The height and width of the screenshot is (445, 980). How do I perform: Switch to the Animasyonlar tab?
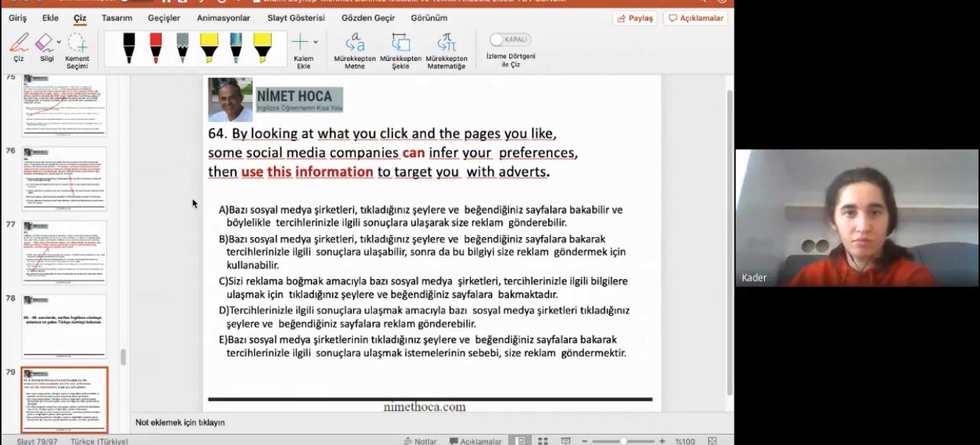(x=223, y=18)
